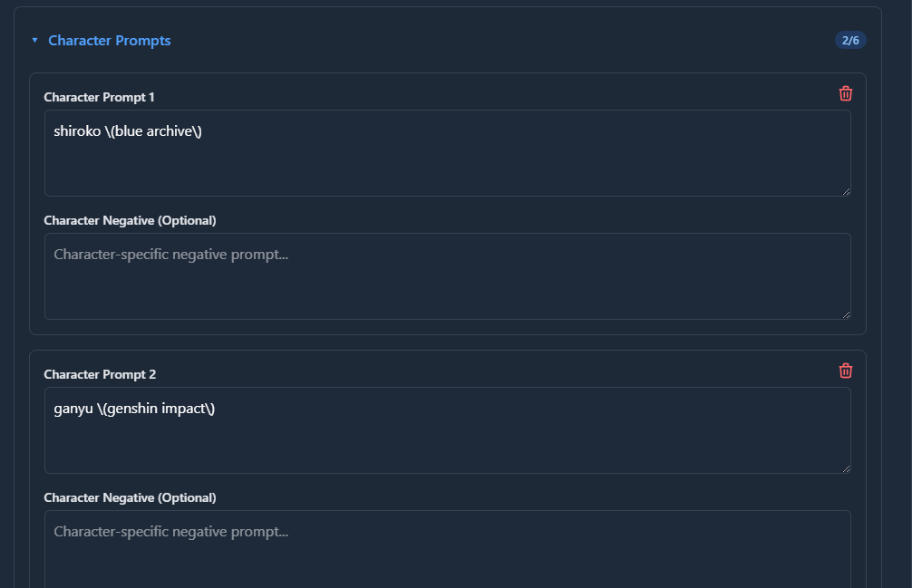Image resolution: width=912 pixels, height=588 pixels.
Task: Click the 2/6 character count badge
Action: click(850, 40)
